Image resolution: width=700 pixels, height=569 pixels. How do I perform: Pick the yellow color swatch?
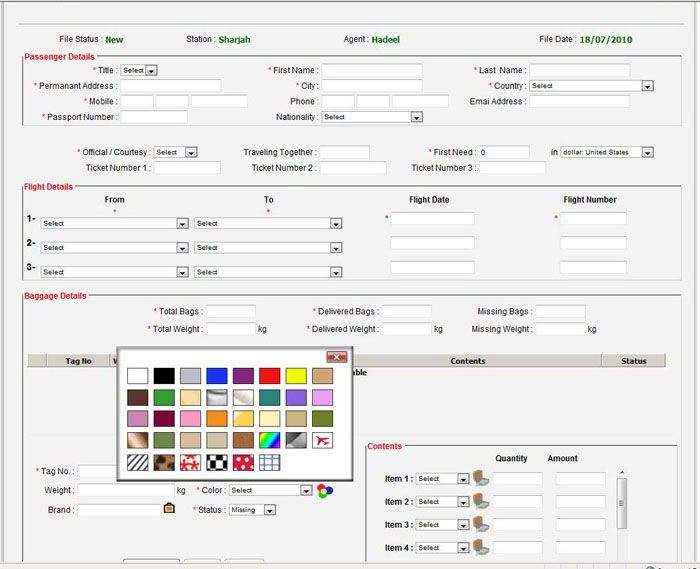296,376
